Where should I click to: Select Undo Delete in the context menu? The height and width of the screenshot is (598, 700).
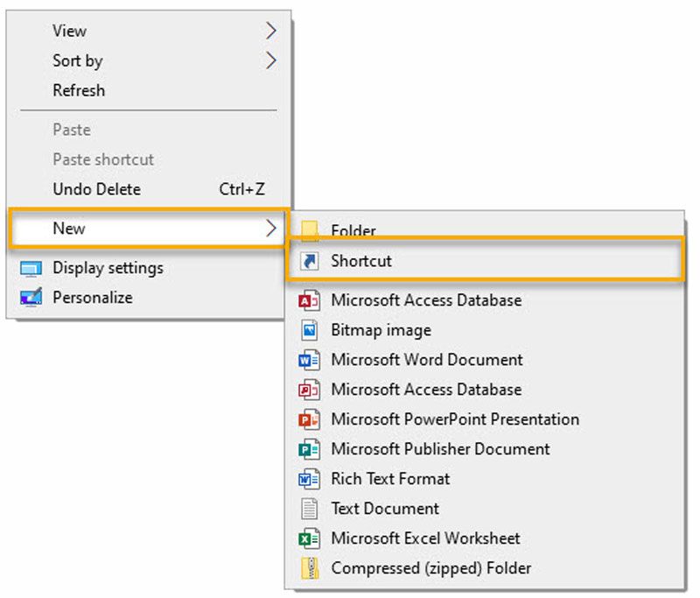[x=96, y=189]
